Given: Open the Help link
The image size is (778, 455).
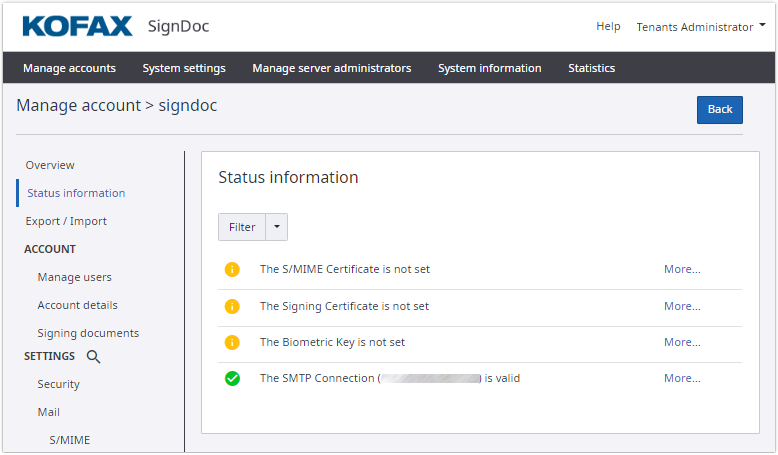Looking at the screenshot, I should [608, 27].
